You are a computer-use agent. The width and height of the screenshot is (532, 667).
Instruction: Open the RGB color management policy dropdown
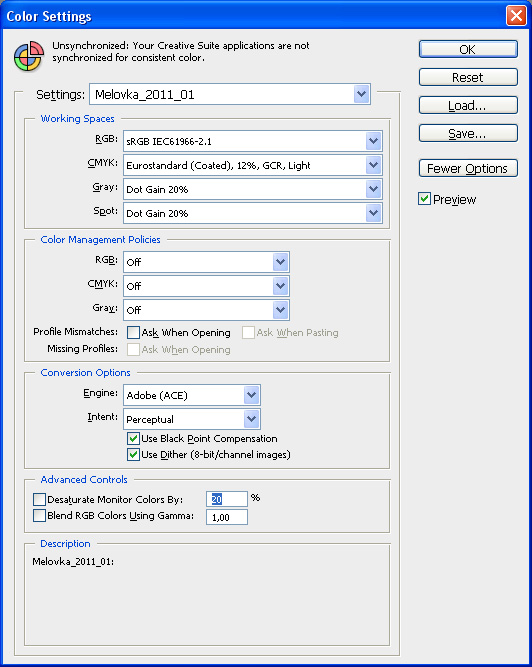click(x=206, y=262)
